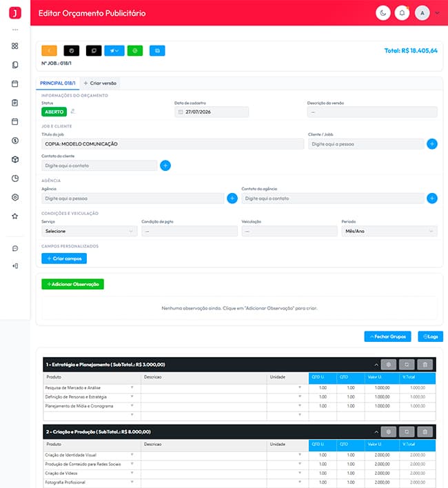Click the Contato do cliente input field
Screen dimensions: 448x488
click(x=99, y=165)
